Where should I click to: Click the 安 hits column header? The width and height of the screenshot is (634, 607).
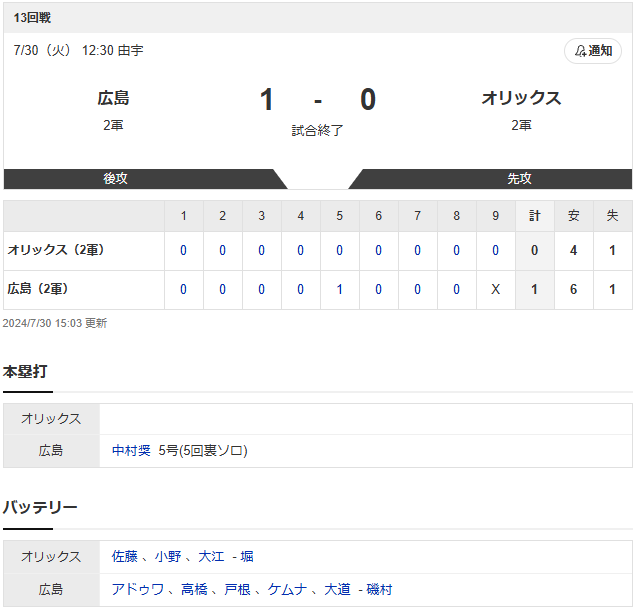573,216
